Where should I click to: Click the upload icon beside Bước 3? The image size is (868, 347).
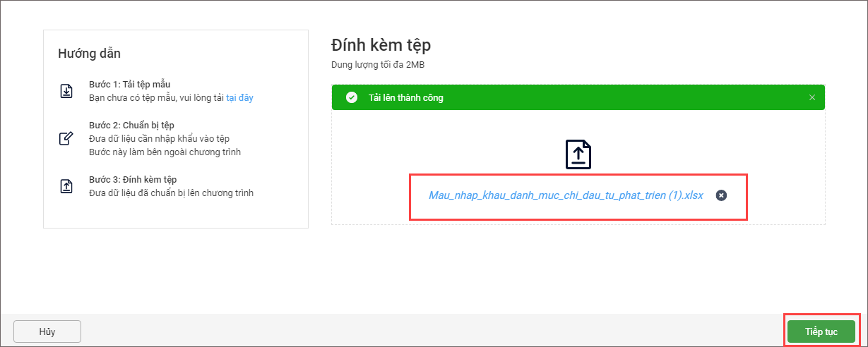coord(66,186)
